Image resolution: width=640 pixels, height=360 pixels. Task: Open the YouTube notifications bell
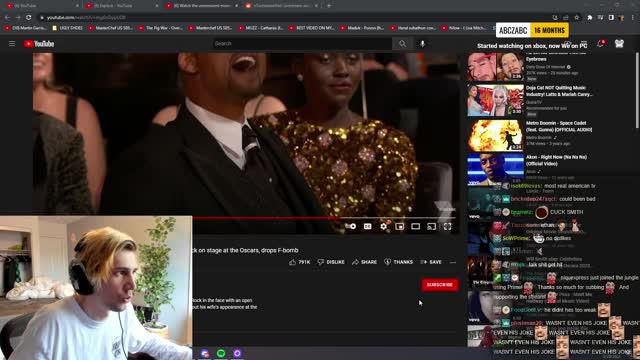[x=600, y=44]
